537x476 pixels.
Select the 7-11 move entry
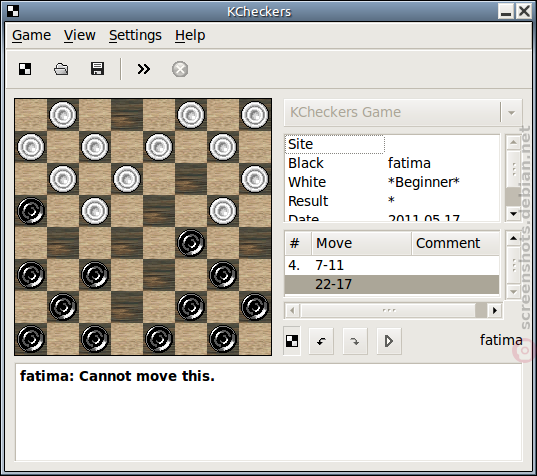[329, 265]
